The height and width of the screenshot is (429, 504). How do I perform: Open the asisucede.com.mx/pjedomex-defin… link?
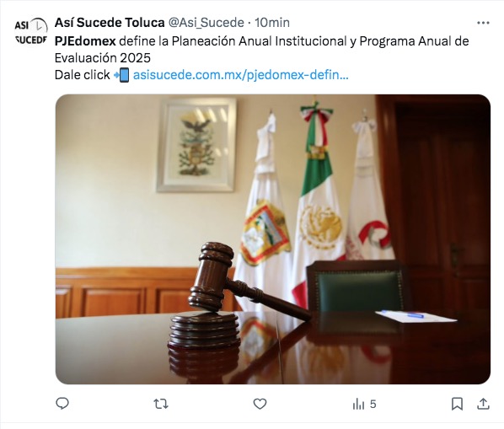[x=240, y=75]
